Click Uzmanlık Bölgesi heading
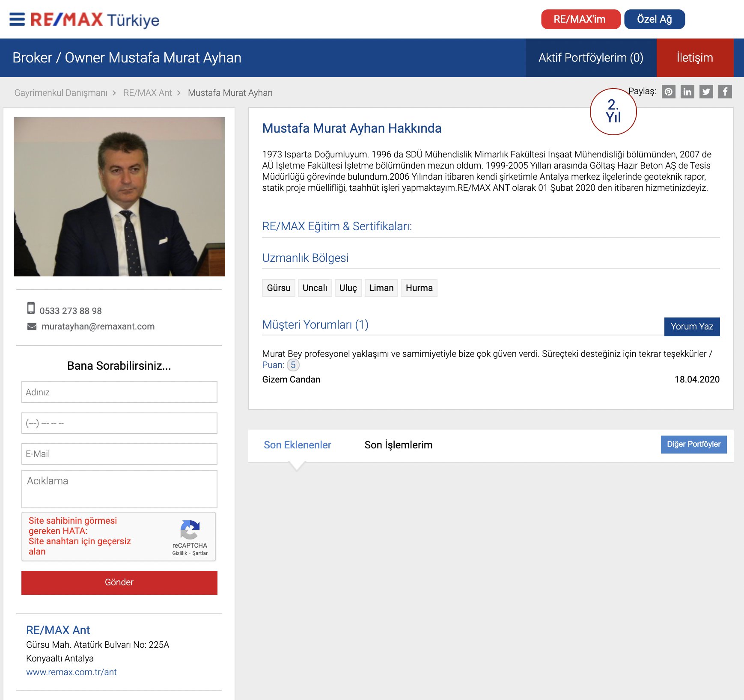 [x=305, y=258]
